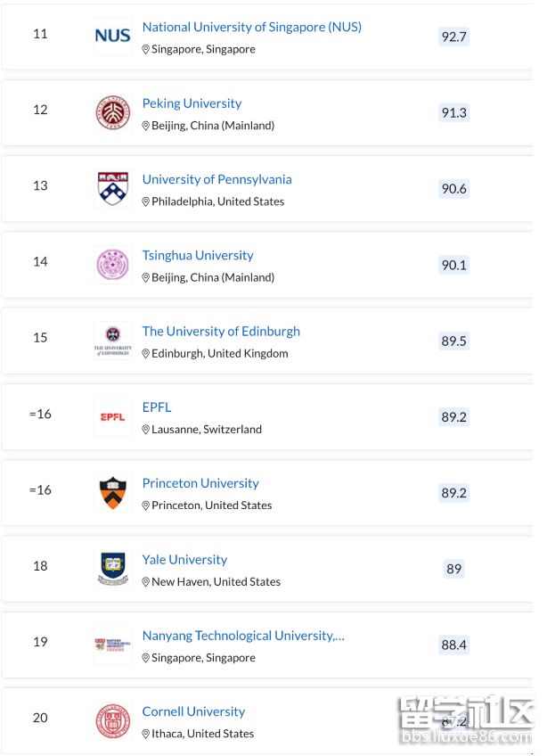Image resolution: width=547 pixels, height=756 pixels.
Task: Click Cornell University name link
Action: 193,711
